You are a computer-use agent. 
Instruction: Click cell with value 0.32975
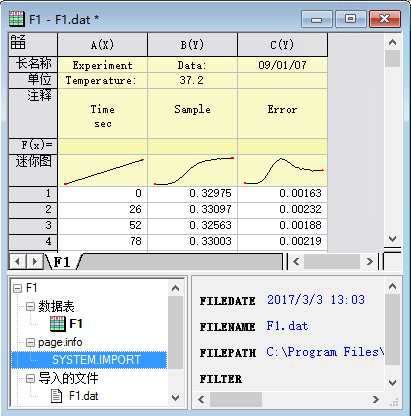tap(193, 194)
